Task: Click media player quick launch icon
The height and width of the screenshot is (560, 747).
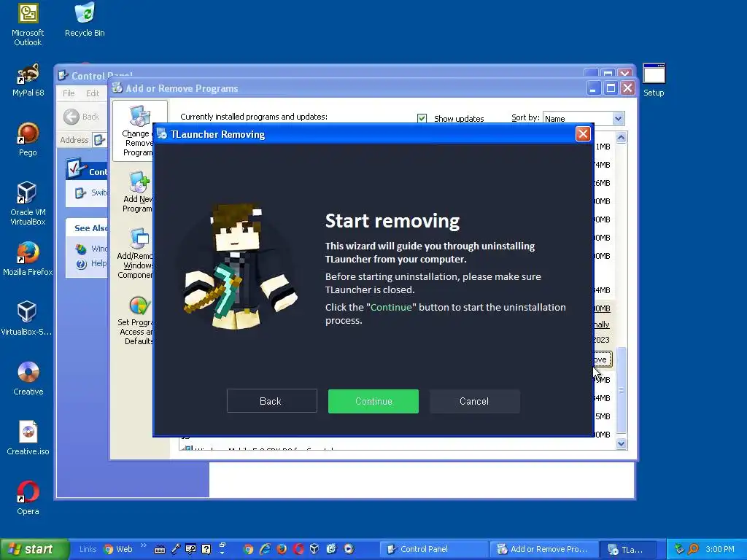Action: pyautogui.click(x=349, y=549)
